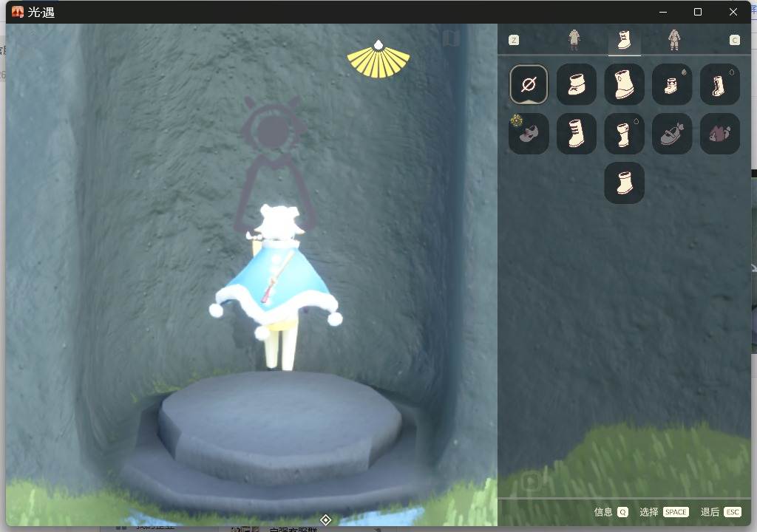757x532 pixels.
Task: Select the lone plain boot in the third row
Action: (x=624, y=183)
